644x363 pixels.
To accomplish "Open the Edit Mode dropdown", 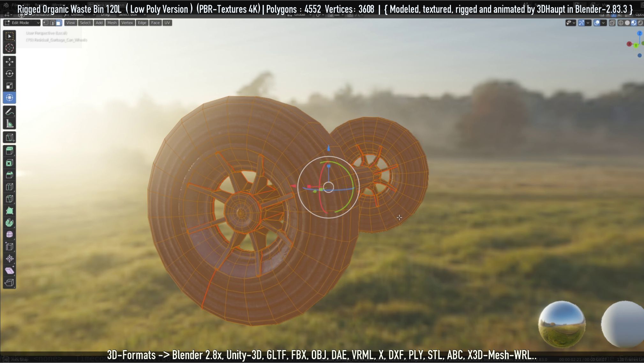I will [22, 23].
